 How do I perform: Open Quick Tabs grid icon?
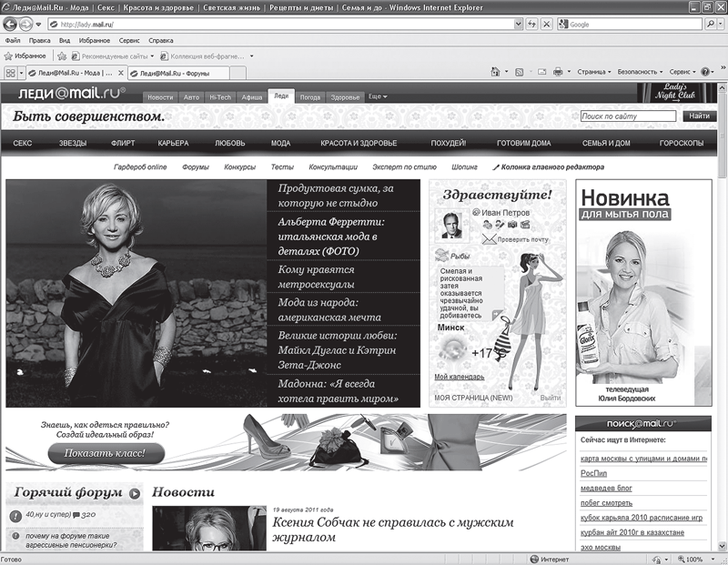click(10, 73)
